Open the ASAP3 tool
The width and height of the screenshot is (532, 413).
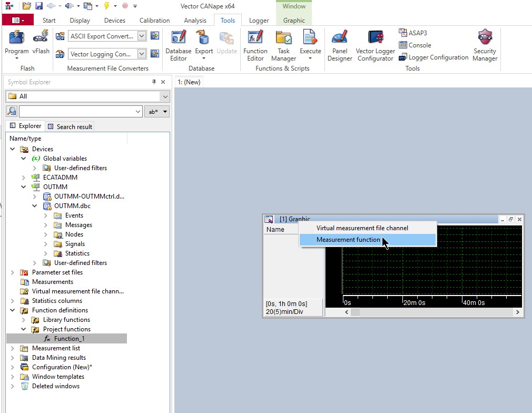(413, 33)
